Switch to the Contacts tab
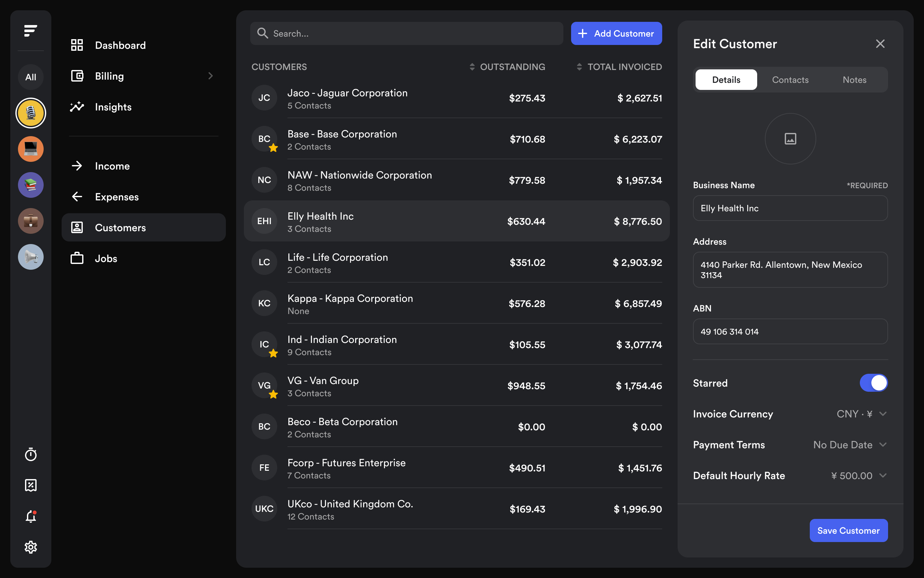 click(790, 80)
